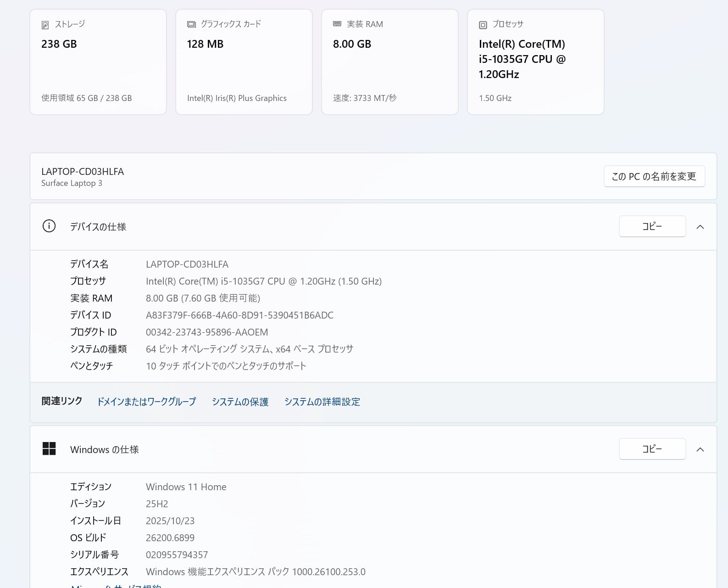The width and height of the screenshot is (728, 588).
Task: Click the Windows の仕様 section header title
Action: 105,449
